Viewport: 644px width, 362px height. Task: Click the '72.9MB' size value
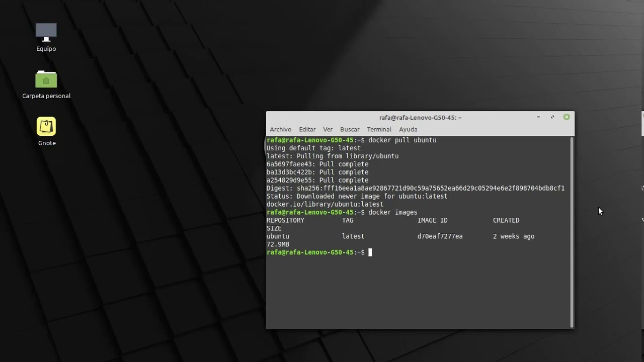(x=278, y=245)
